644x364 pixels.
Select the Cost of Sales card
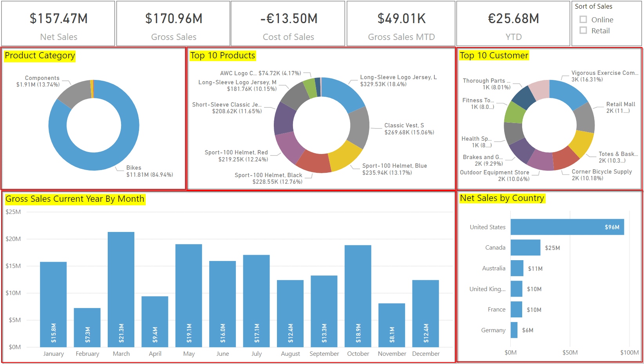[288, 24]
